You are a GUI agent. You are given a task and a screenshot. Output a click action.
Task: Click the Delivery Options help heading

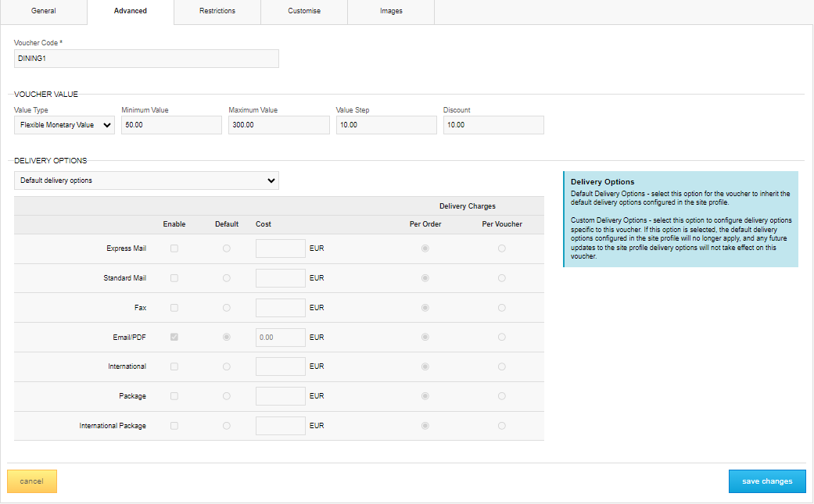click(602, 182)
